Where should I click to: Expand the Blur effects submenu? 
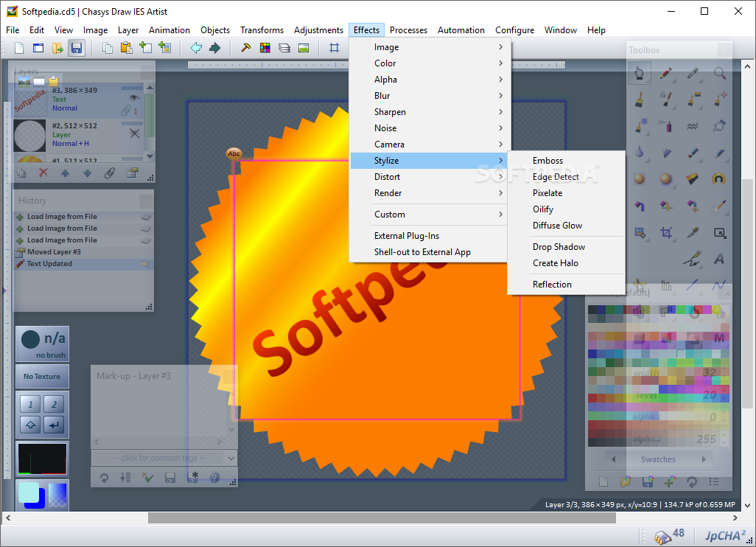pos(428,96)
